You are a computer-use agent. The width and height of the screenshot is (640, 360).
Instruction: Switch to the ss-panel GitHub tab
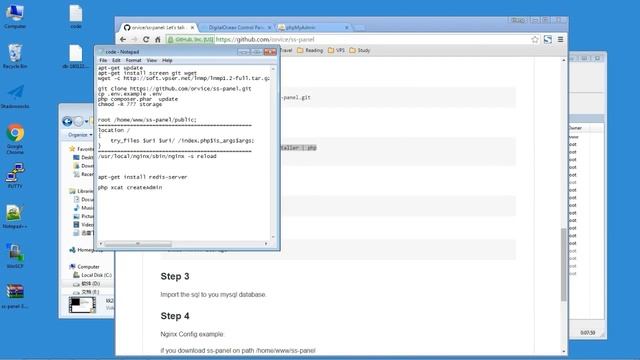point(158,27)
